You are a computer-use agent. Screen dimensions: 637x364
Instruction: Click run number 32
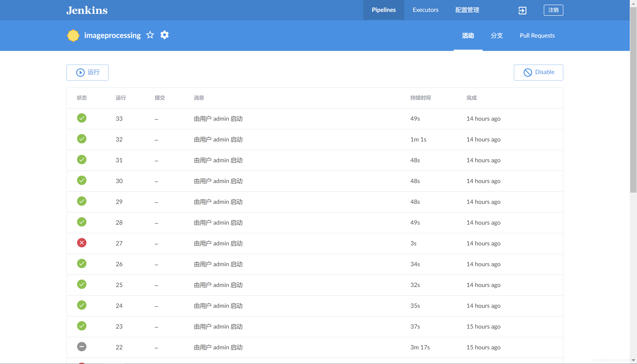coord(119,139)
